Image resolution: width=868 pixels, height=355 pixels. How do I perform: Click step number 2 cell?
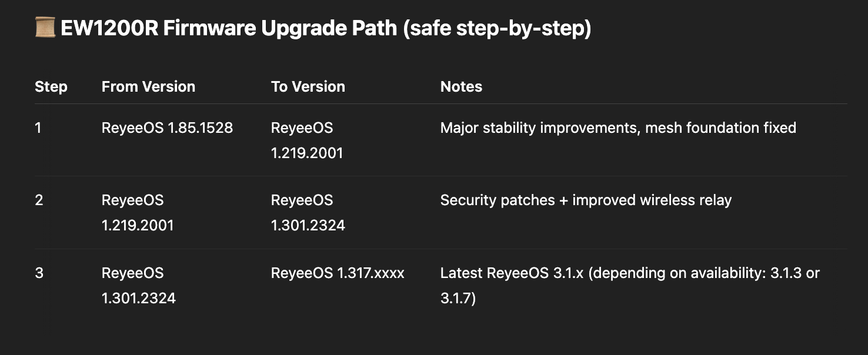(39, 200)
